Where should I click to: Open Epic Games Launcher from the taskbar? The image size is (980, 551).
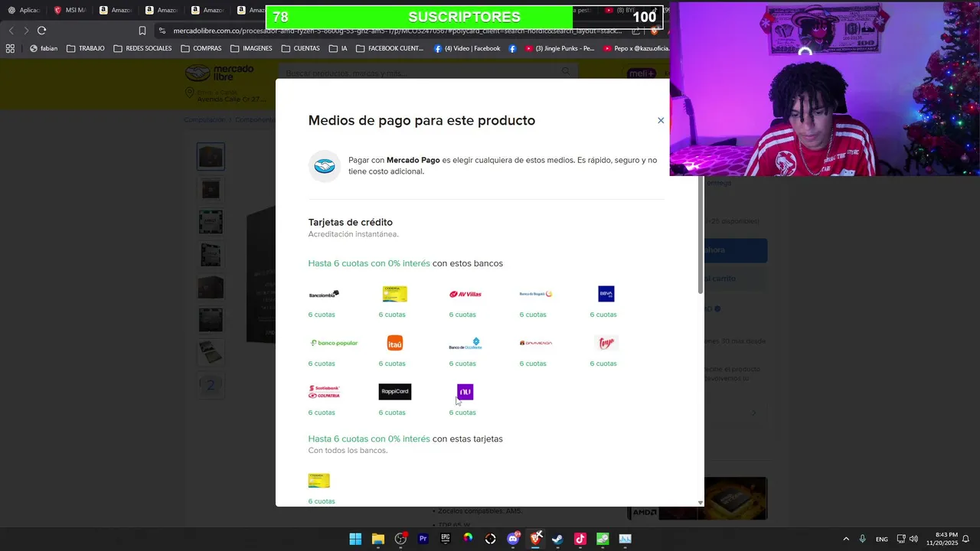pos(446,539)
